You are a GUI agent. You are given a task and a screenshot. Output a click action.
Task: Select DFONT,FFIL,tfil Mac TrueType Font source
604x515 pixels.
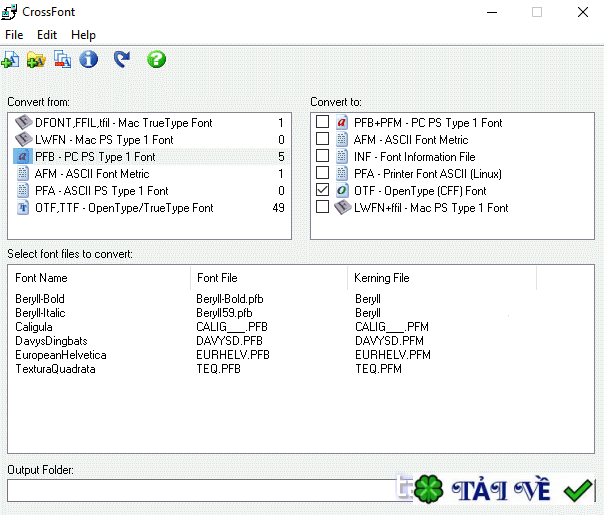pos(150,122)
